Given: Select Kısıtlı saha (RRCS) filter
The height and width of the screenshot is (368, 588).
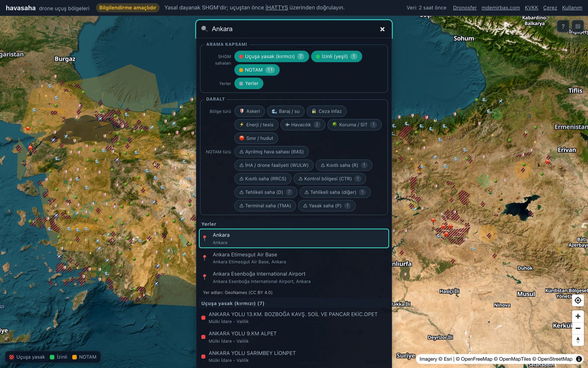Looking at the screenshot, I should (263, 179).
